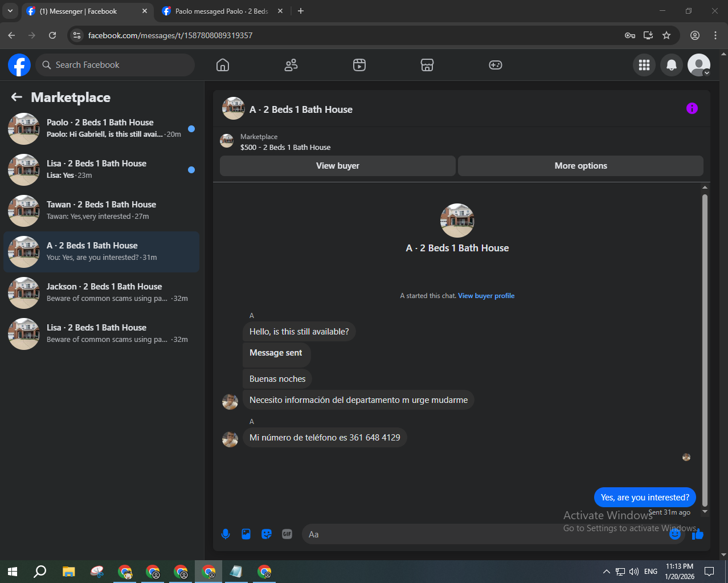
Task: Switch to Paolo messaged Paolo tab
Action: coord(222,11)
